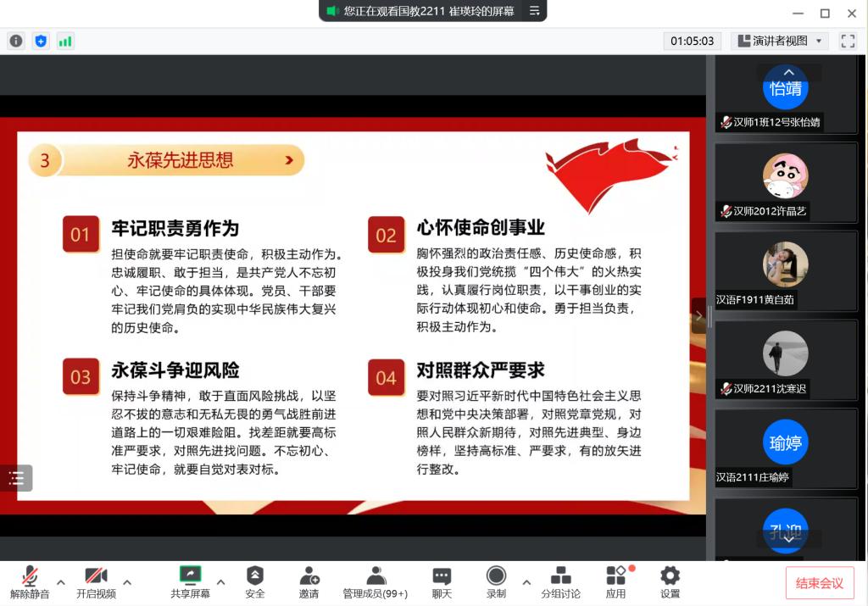Click the 结束会议 end meeting button
The width and height of the screenshot is (868, 606).
(x=819, y=583)
